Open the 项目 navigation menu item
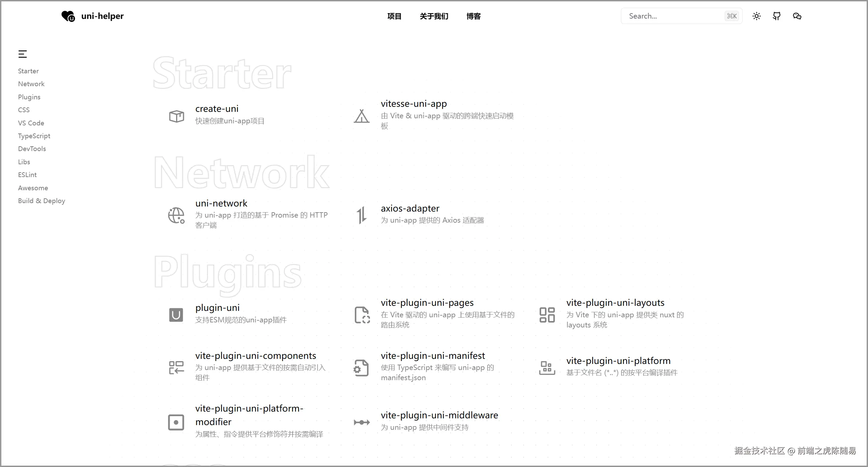This screenshot has width=868, height=467. pyautogui.click(x=394, y=16)
